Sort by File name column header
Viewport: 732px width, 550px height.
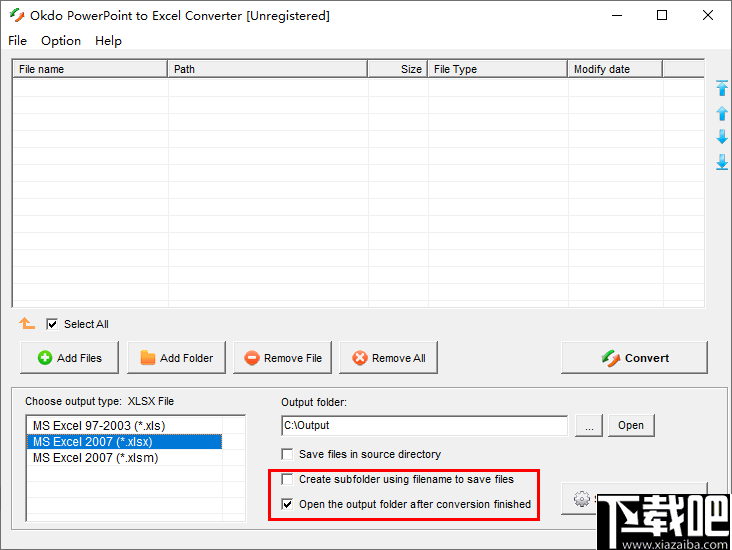[90, 69]
